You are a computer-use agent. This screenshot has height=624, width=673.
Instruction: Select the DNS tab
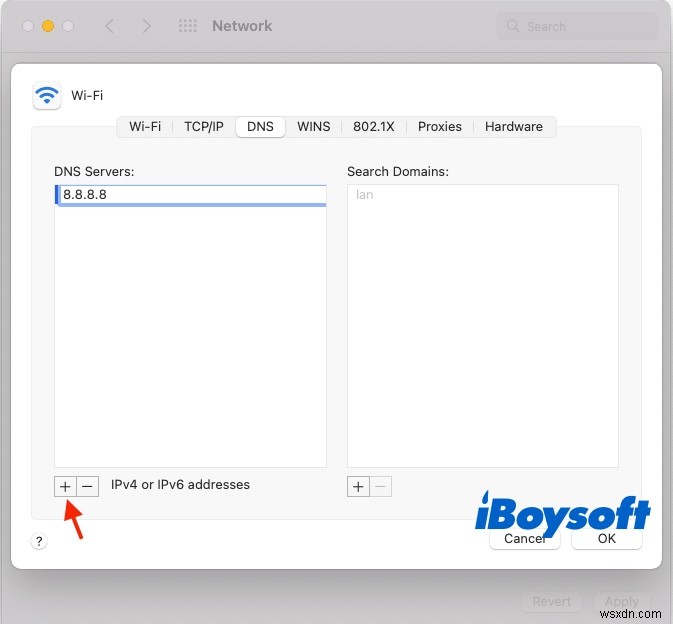(261, 127)
